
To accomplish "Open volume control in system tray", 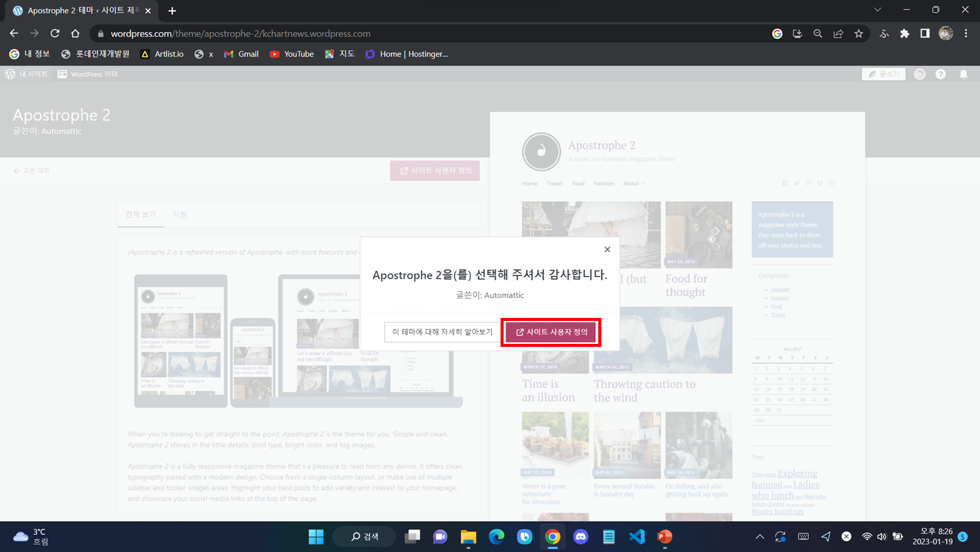I will (x=882, y=536).
